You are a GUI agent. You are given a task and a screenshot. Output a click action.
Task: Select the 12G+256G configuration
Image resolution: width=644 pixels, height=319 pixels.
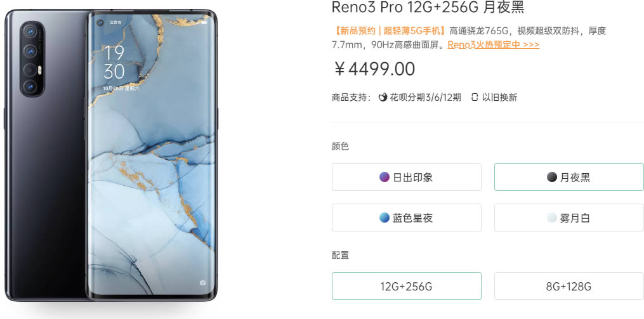pyautogui.click(x=407, y=286)
